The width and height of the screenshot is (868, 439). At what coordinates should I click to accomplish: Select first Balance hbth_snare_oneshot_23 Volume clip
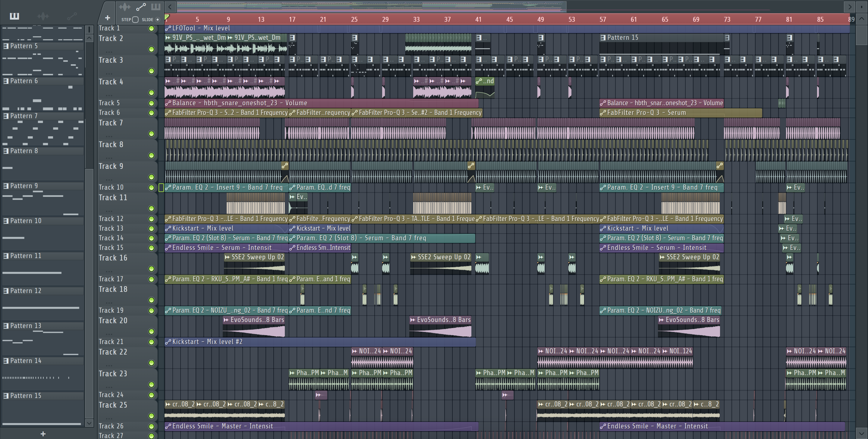(321, 103)
